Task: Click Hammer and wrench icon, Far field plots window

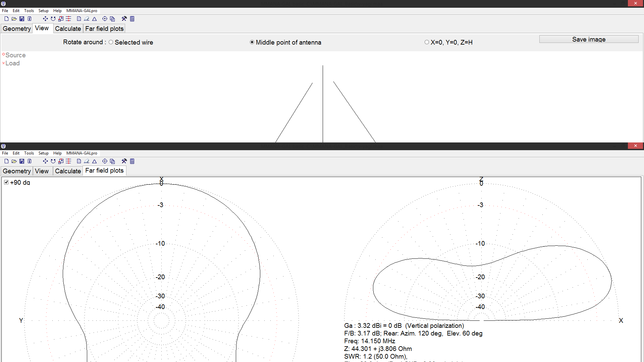Action: 124,161
